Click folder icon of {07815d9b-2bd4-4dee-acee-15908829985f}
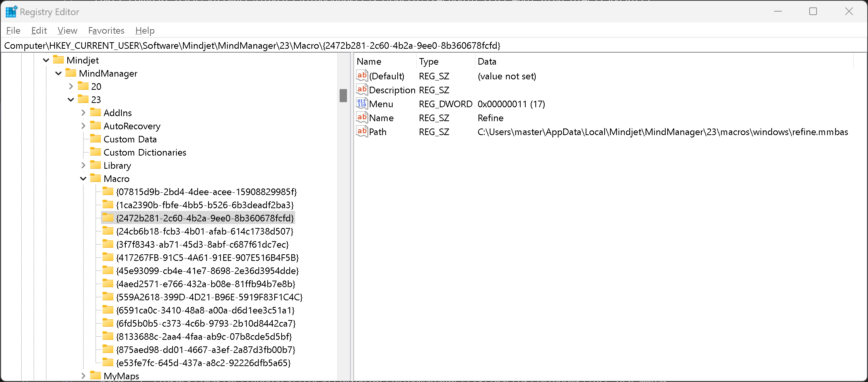The height and width of the screenshot is (382, 868). click(x=108, y=191)
